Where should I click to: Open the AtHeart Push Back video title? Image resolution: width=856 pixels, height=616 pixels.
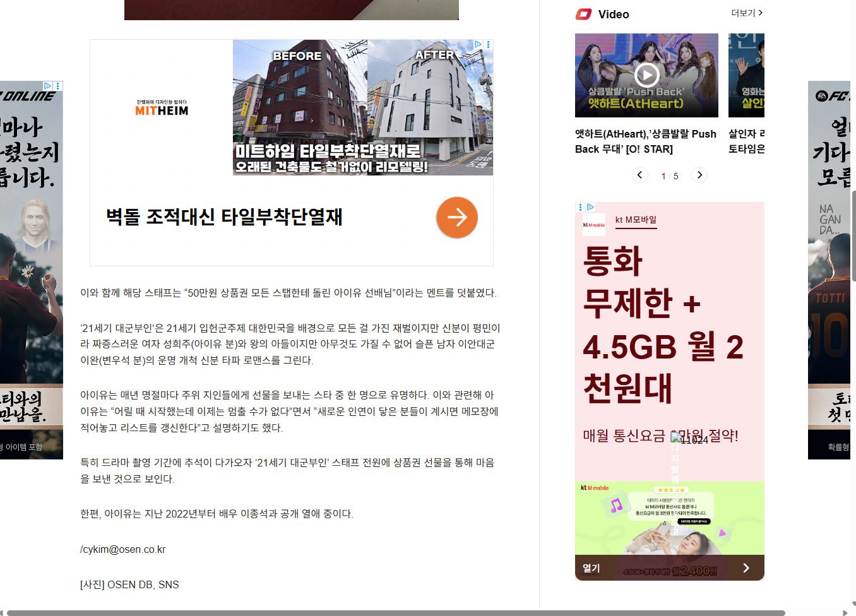pyautogui.click(x=645, y=141)
